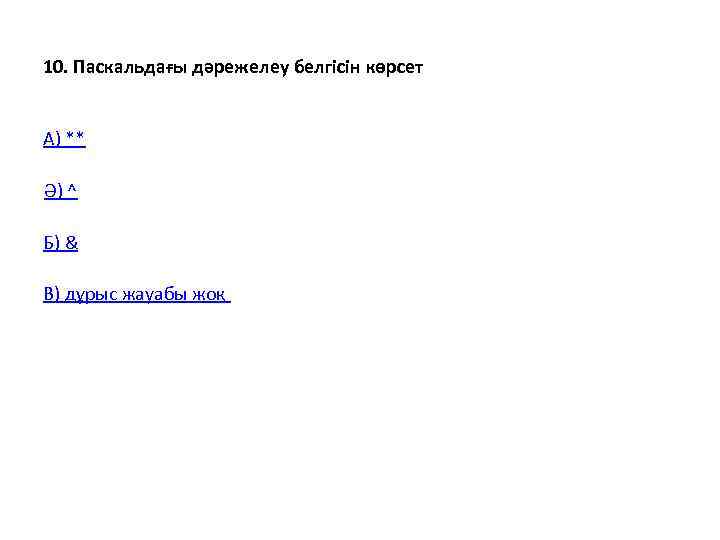The width and height of the screenshot is (720, 540).
Task: Choose answer link Ә) ^
Action: [61, 191]
